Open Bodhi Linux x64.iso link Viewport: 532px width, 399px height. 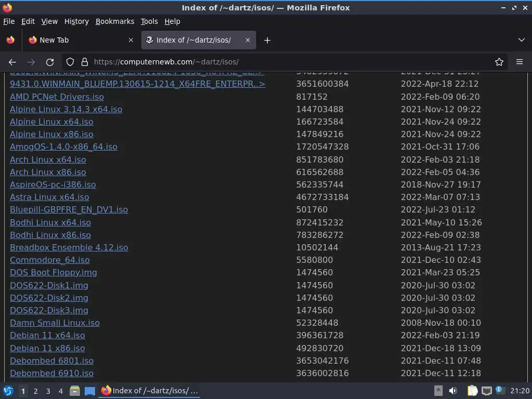(x=50, y=222)
